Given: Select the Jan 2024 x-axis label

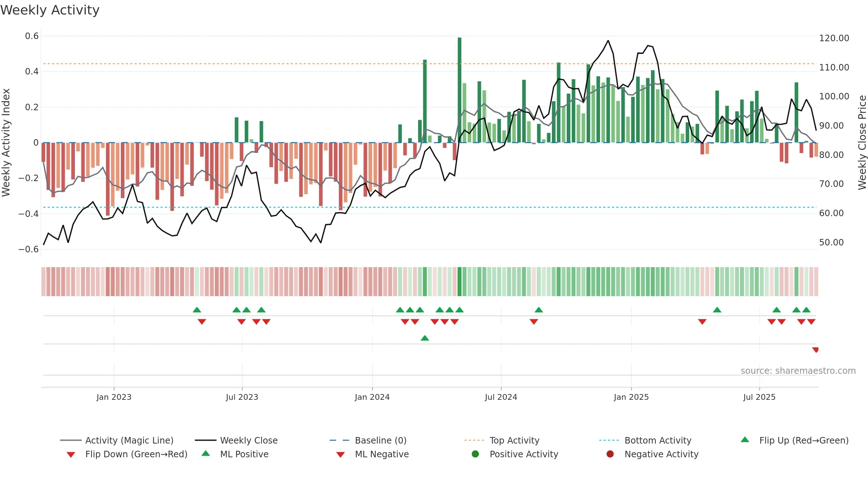Looking at the screenshot, I should 372,397.
